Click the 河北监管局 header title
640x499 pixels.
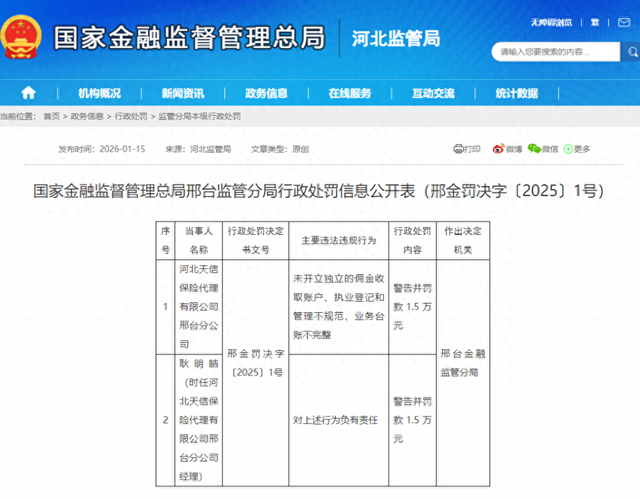[x=396, y=39]
